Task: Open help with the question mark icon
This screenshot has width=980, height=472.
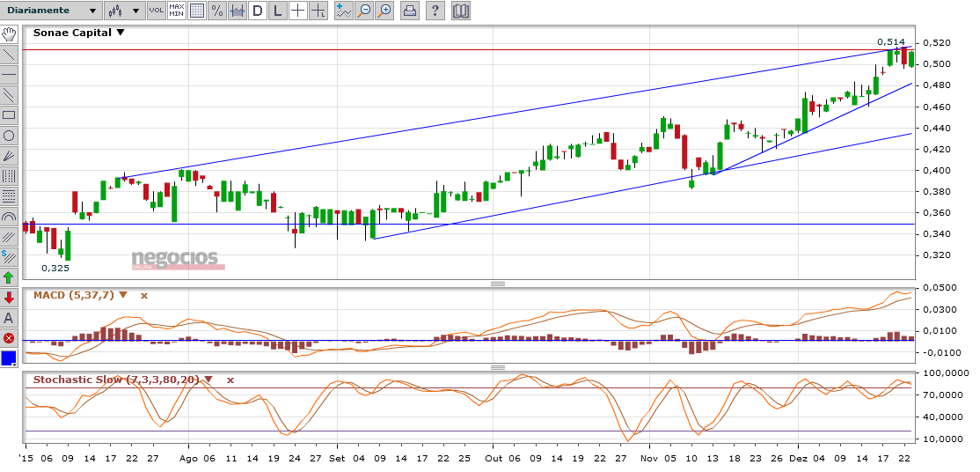Action: [x=435, y=11]
